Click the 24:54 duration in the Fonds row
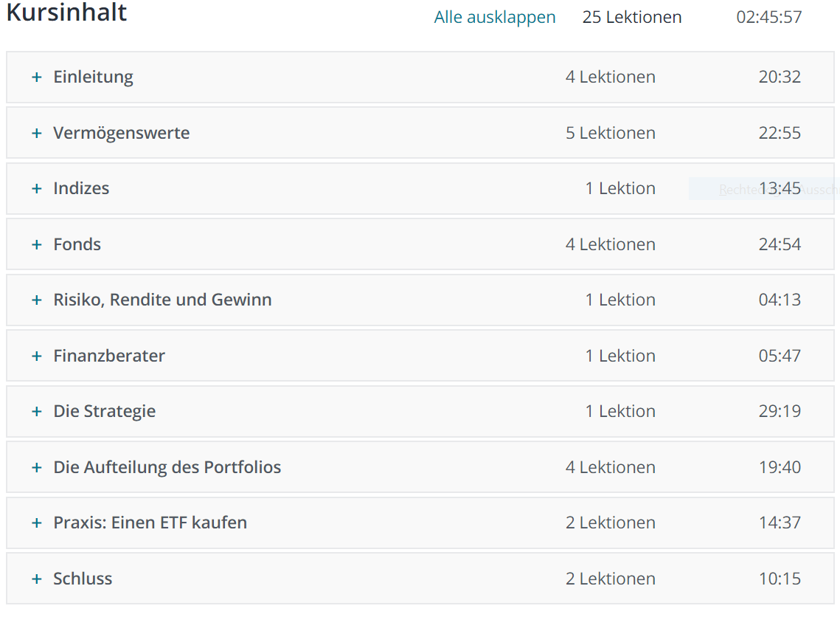This screenshot has width=840, height=617. 780,244
